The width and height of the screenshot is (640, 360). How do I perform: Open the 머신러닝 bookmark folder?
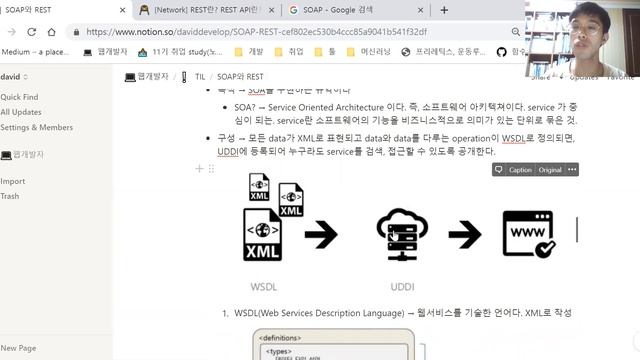369,52
